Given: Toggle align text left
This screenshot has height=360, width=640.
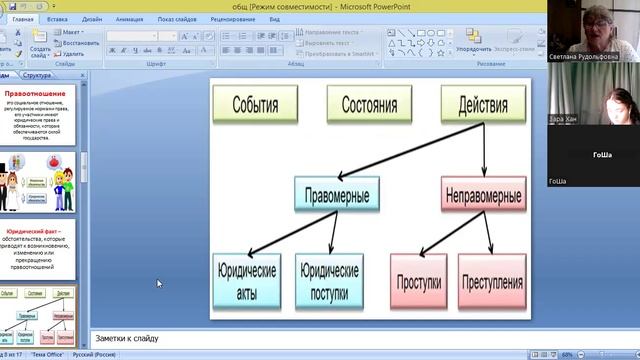Looking at the screenshot, I should coord(226,50).
